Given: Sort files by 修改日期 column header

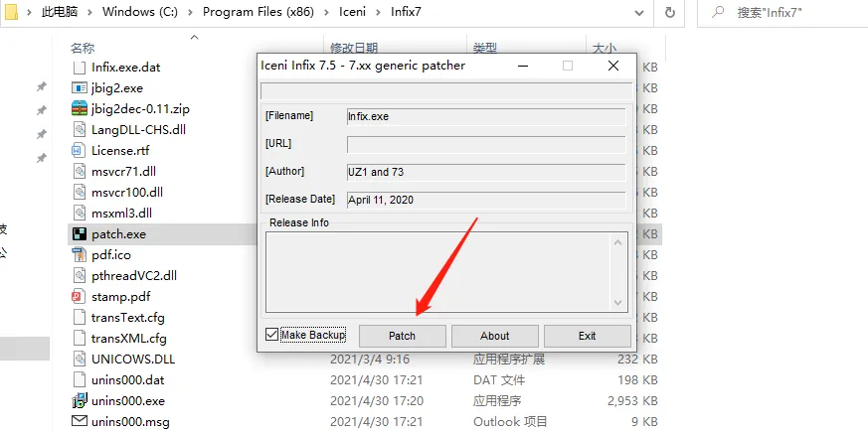Looking at the screenshot, I should tap(354, 49).
